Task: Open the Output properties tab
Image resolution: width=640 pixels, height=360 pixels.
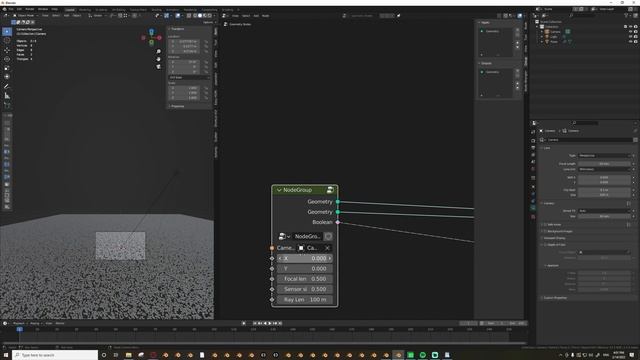Action: [x=533, y=147]
